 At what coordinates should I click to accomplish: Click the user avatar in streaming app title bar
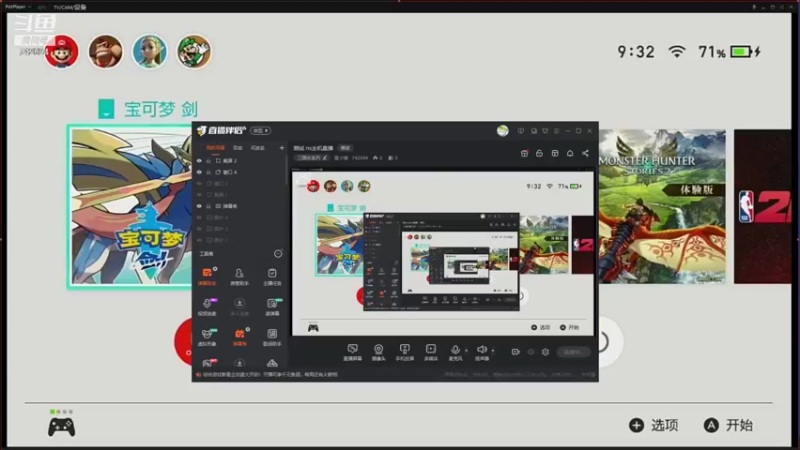coord(503,131)
